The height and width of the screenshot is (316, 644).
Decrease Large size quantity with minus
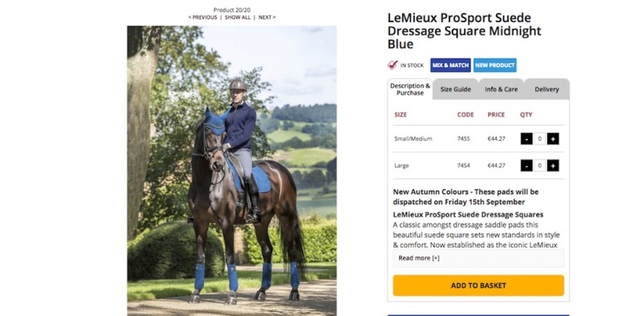click(527, 166)
